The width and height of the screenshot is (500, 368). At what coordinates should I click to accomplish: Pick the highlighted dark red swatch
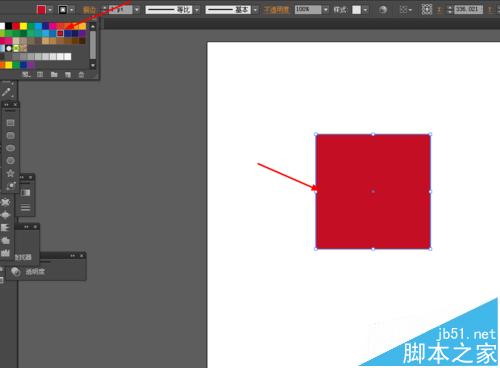pyautogui.click(x=60, y=33)
